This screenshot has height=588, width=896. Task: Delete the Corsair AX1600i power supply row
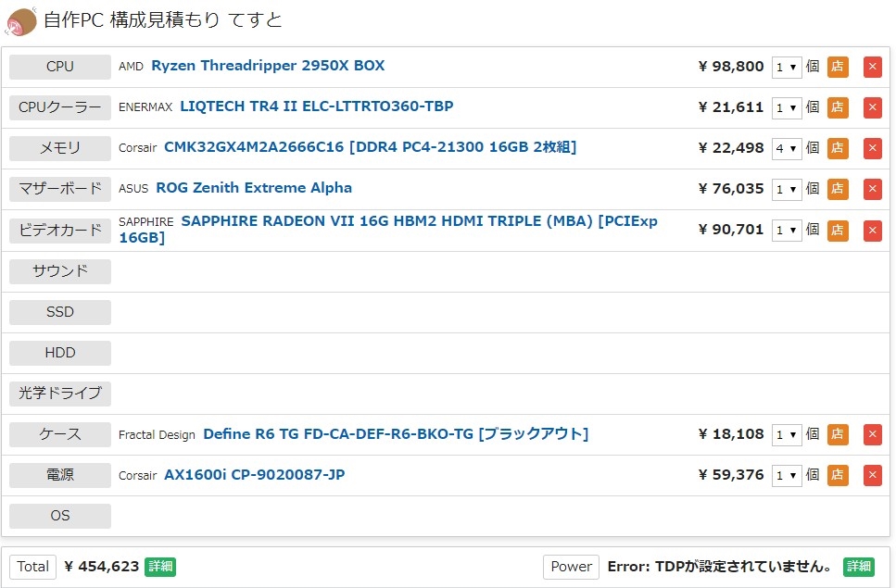pos(872,475)
